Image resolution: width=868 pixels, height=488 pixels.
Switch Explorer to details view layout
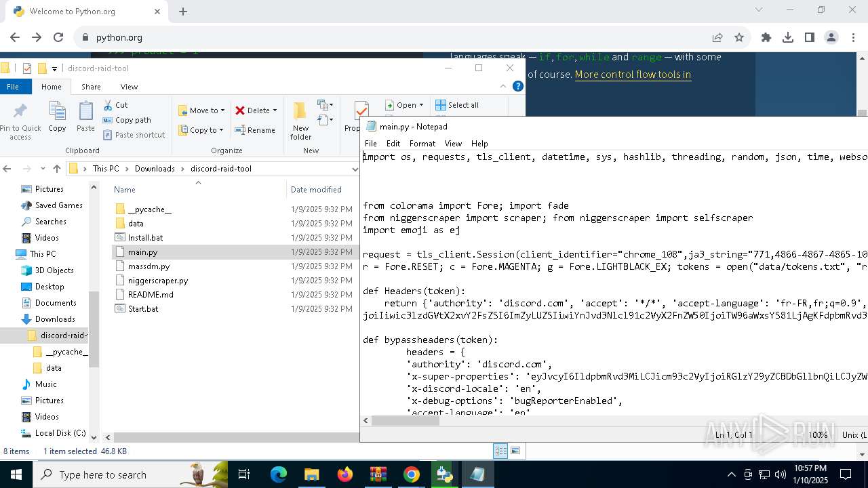[500, 451]
